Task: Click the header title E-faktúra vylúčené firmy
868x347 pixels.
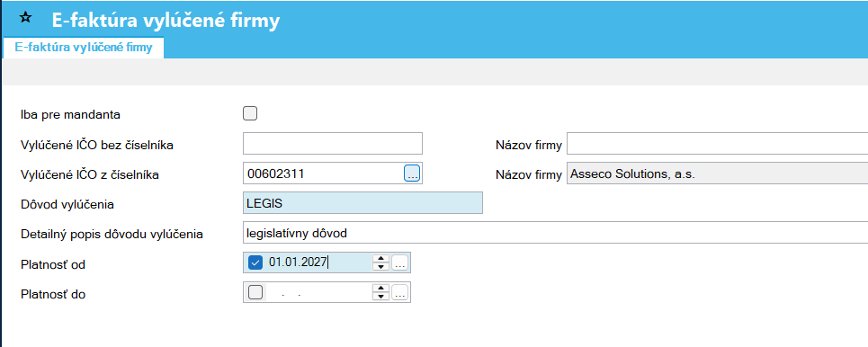Action: tap(166, 20)
